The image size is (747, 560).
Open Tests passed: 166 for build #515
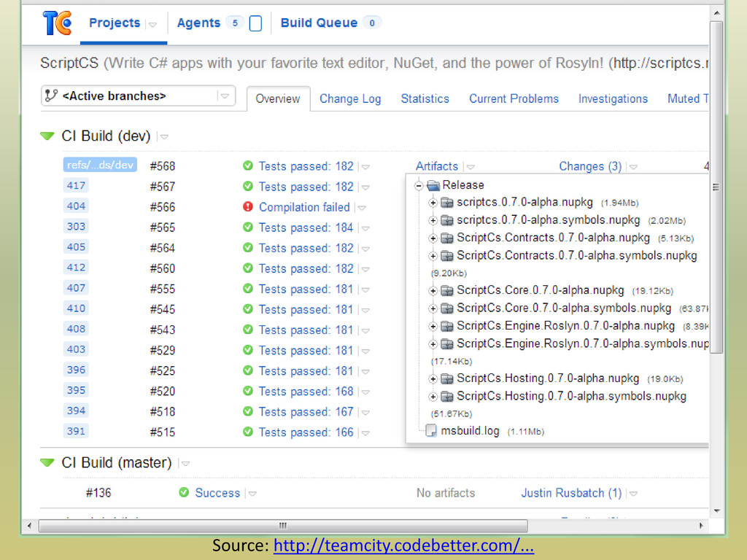point(306,432)
